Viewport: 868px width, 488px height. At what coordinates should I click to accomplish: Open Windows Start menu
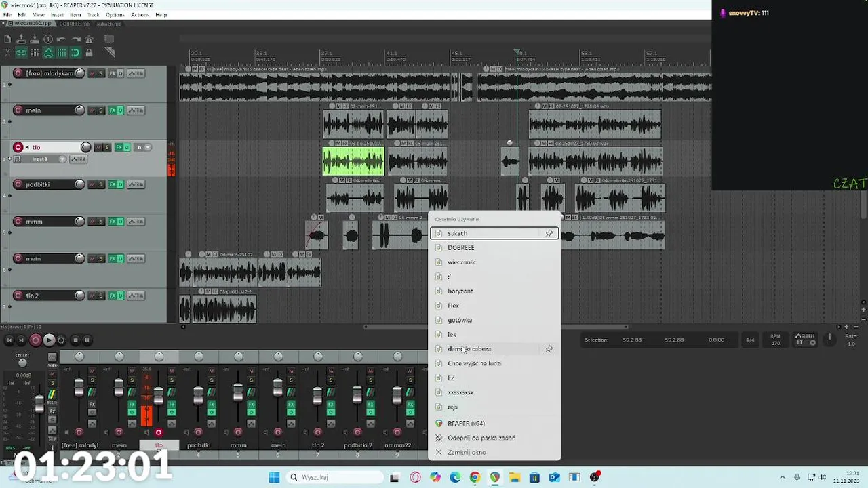(274, 477)
